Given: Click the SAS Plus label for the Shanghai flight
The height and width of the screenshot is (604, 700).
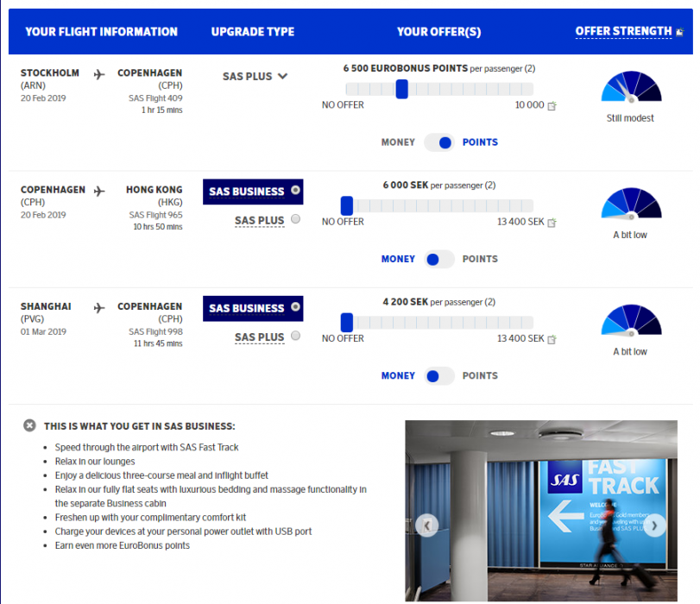Looking at the screenshot, I should point(259,337).
